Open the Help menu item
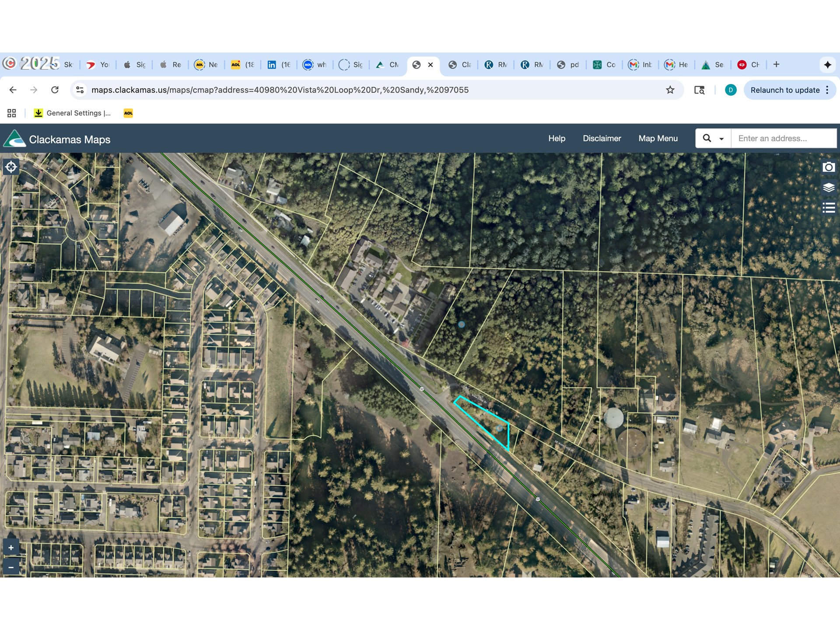The image size is (840, 630). coord(556,139)
